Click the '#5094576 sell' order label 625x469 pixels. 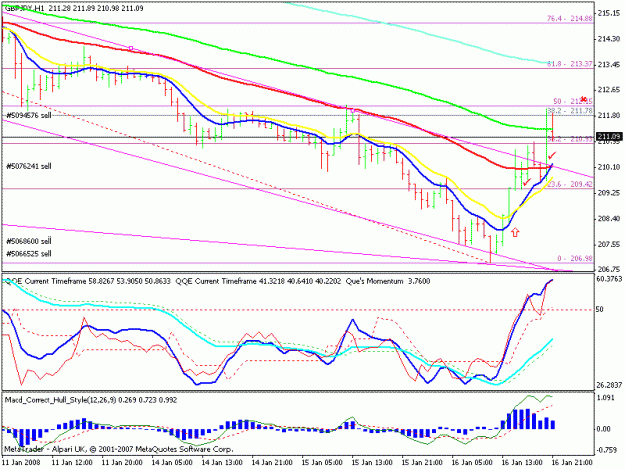pyautogui.click(x=29, y=116)
